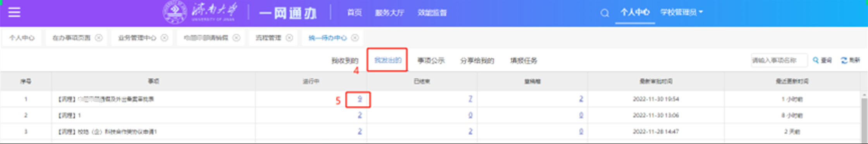Click the 8 小时前 update time
The width and height of the screenshot is (868, 144).
point(792,115)
